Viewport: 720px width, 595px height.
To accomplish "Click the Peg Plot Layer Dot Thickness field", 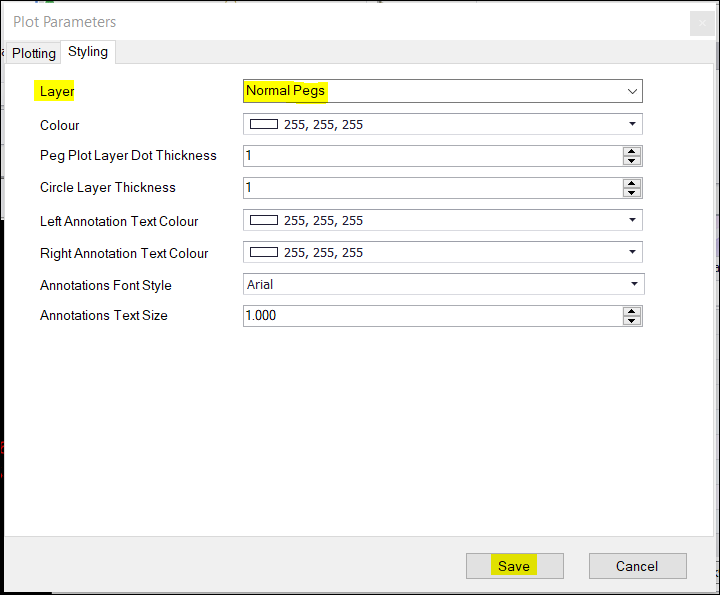I will pyautogui.click(x=430, y=156).
